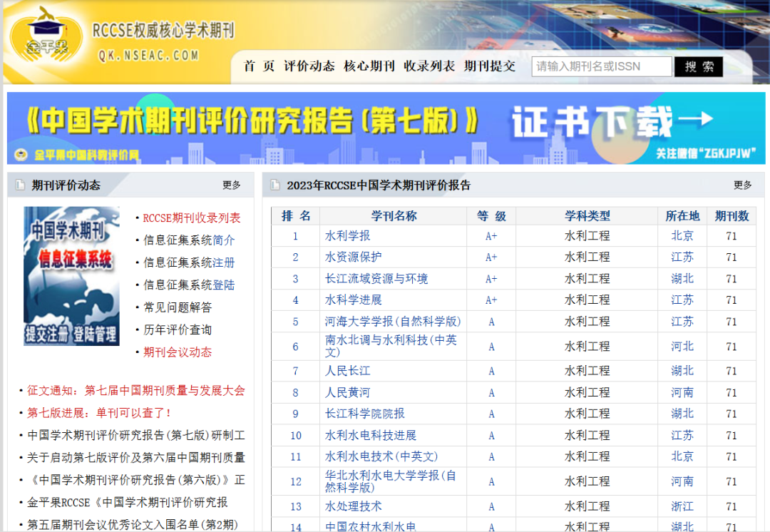Click the journal name search input field
770x532 pixels.
pos(601,66)
